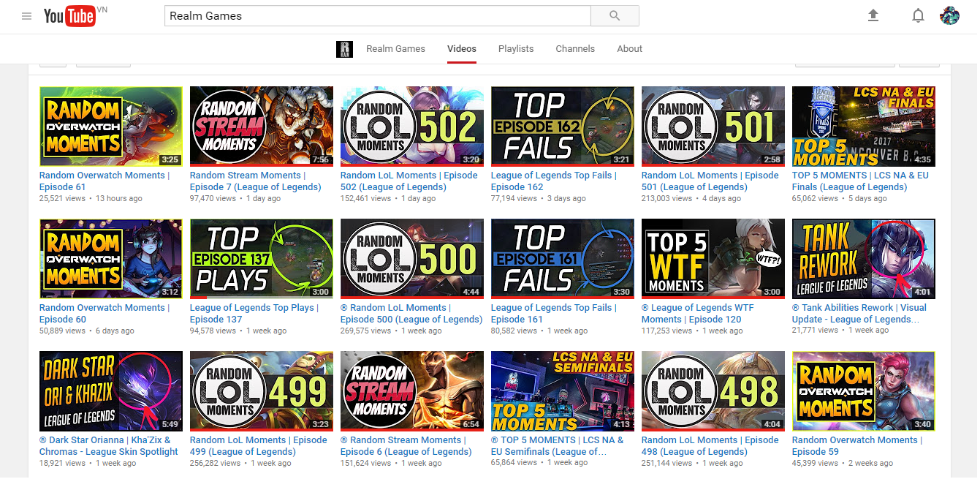980x479 pixels.
Task: Open 'League of Legends Top Plays | Episode 137' link
Action: click(254, 314)
